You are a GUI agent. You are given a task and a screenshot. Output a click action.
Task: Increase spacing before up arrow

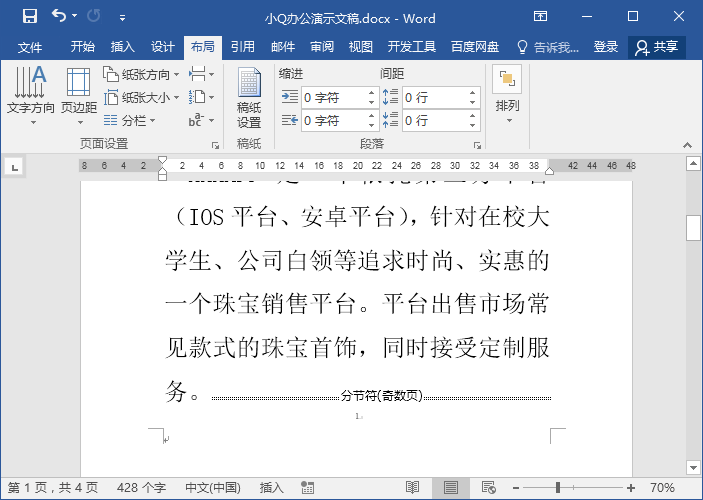[x=473, y=93]
